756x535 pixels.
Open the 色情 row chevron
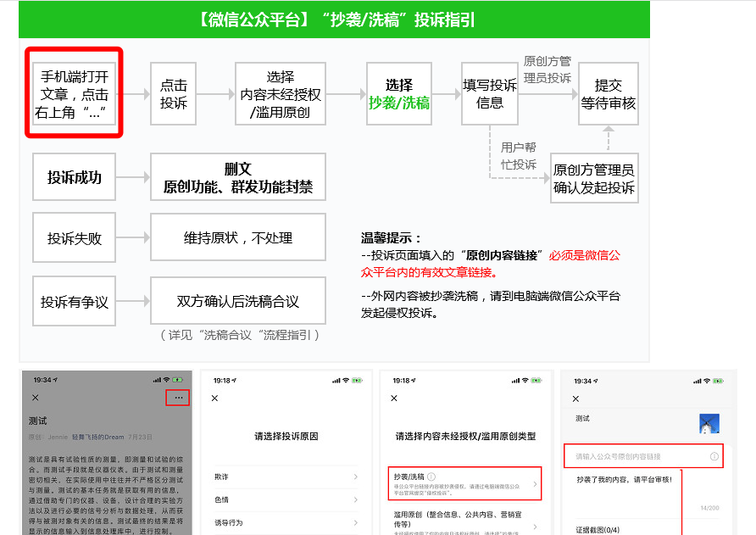355,499
